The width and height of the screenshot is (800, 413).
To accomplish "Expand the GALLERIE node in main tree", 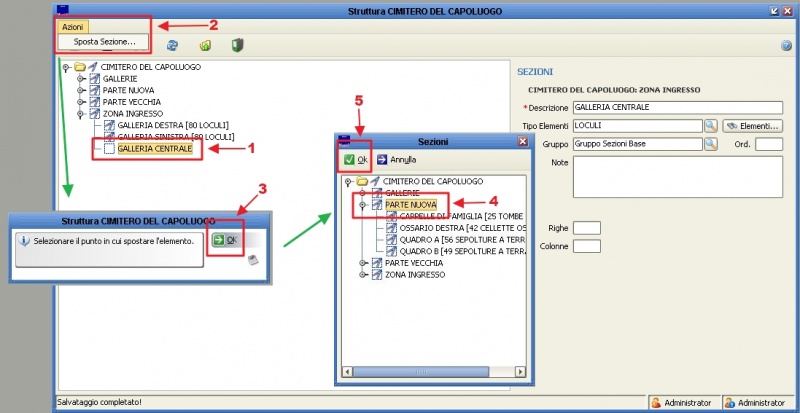I will pos(80,79).
